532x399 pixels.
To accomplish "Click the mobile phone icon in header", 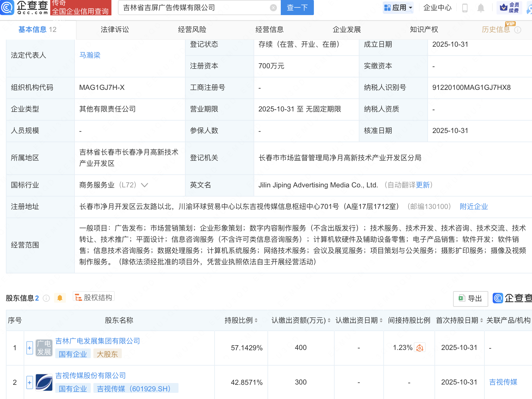I will (x=465, y=8).
